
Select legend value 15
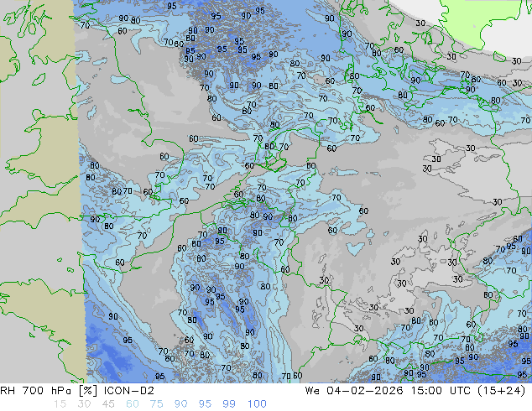click(60, 404)
